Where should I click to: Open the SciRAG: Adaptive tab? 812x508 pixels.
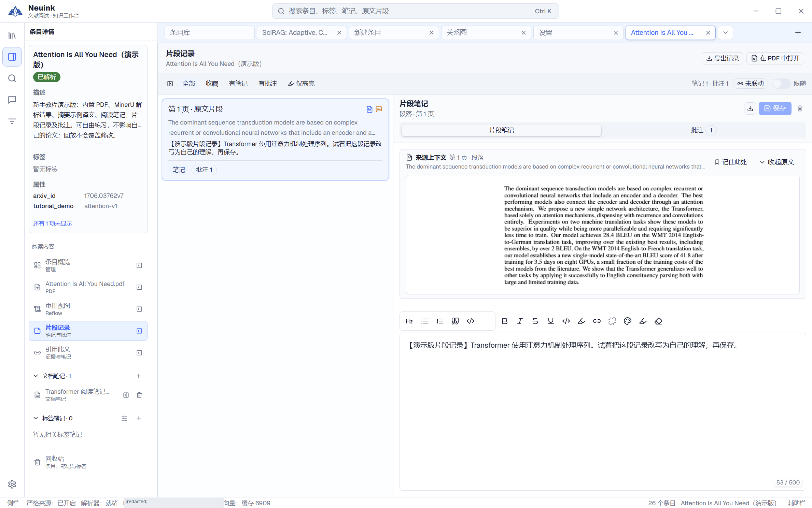click(302, 33)
